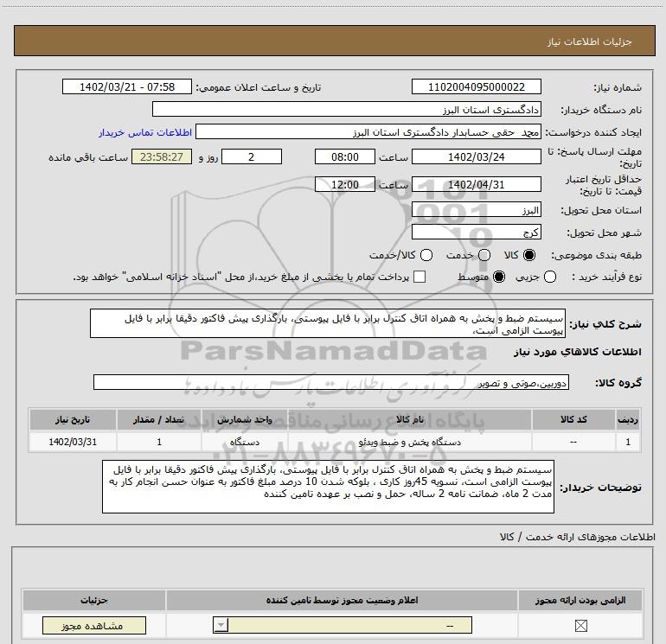Click the کد کالا column header
This screenshot has height=644, width=666.
[x=573, y=420]
